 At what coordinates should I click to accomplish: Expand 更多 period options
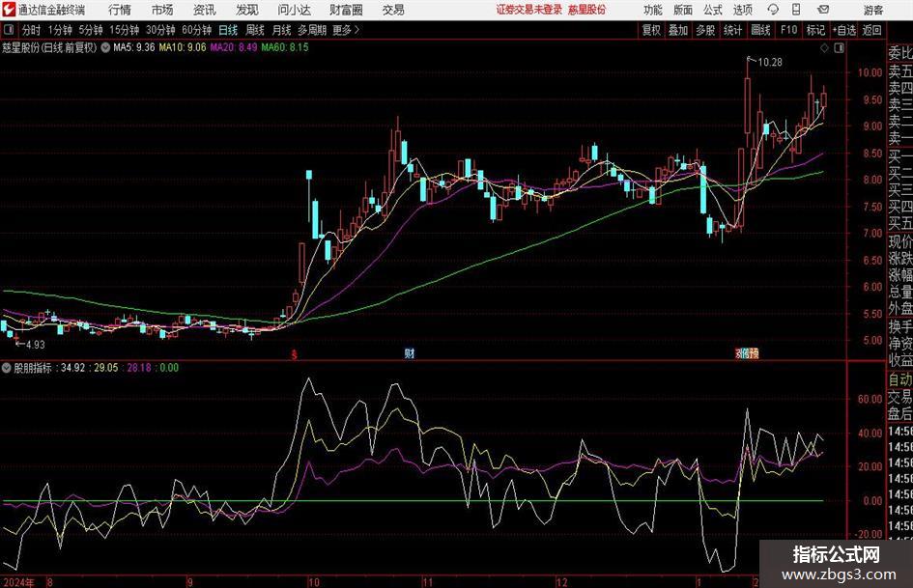pos(346,30)
